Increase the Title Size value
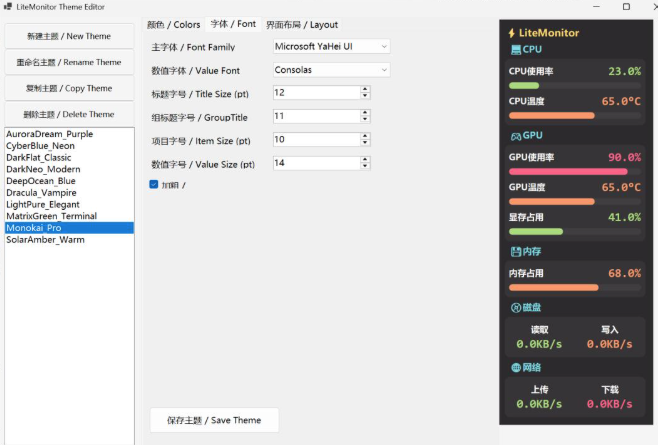The width and height of the screenshot is (658, 445). point(365,89)
